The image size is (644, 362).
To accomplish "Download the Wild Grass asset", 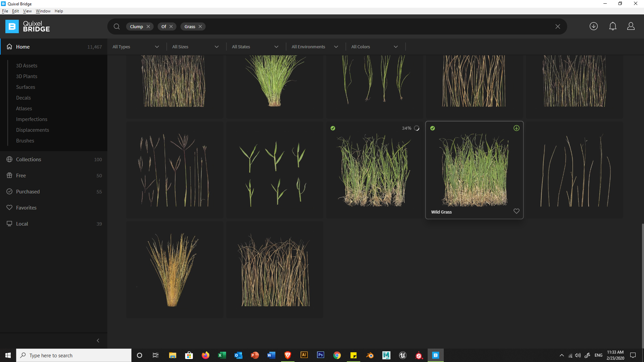I will [516, 128].
